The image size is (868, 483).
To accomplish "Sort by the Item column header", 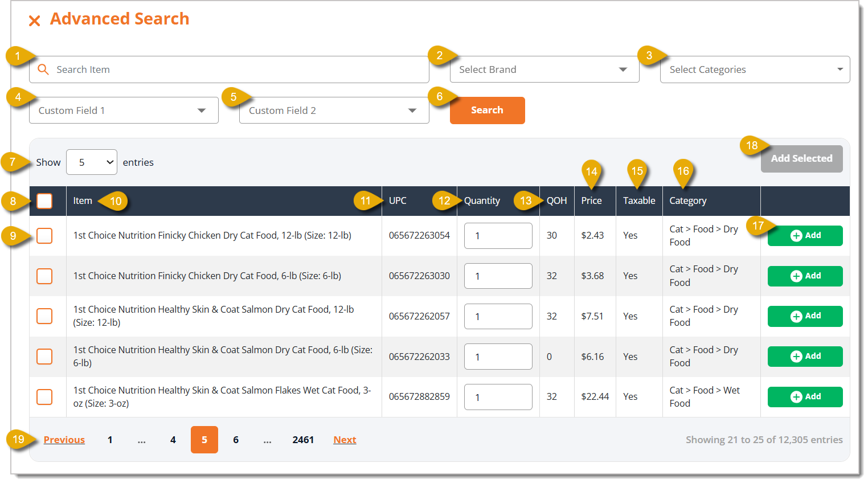I will click(x=83, y=201).
